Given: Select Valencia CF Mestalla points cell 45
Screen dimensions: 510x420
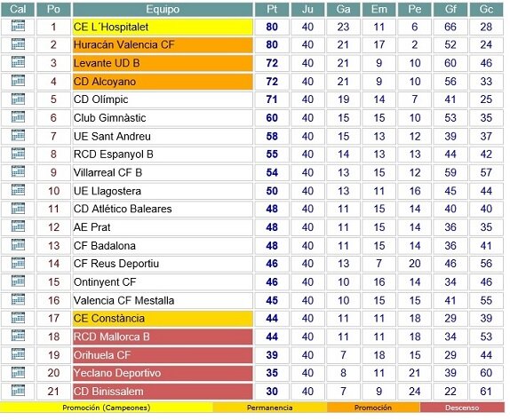Looking at the screenshot, I should [272, 300].
